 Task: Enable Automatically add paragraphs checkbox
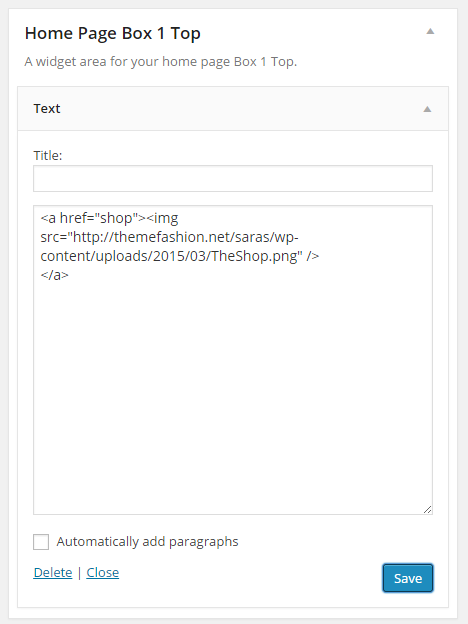click(x=41, y=542)
